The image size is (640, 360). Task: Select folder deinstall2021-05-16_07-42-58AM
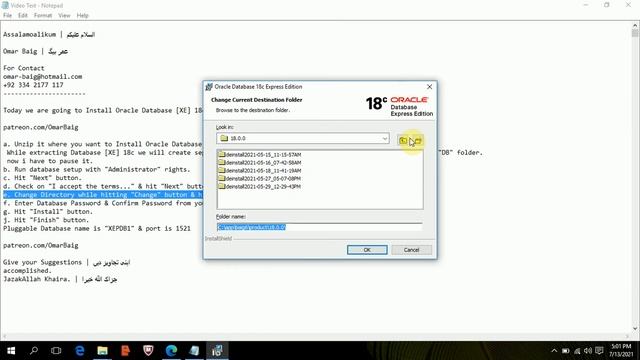pyautogui.click(x=260, y=162)
